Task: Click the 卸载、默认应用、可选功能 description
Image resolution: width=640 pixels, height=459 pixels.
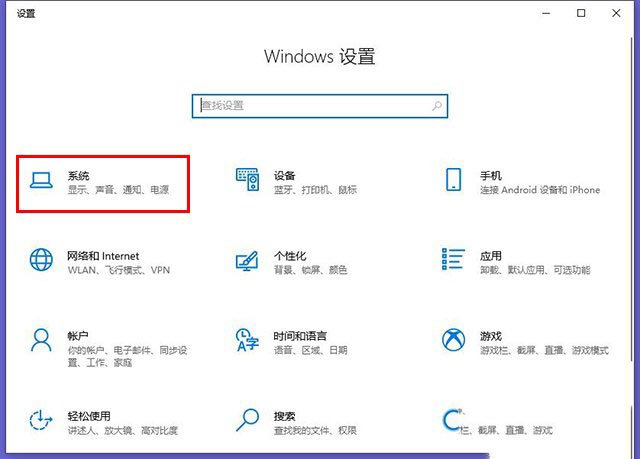Action: [x=535, y=270]
